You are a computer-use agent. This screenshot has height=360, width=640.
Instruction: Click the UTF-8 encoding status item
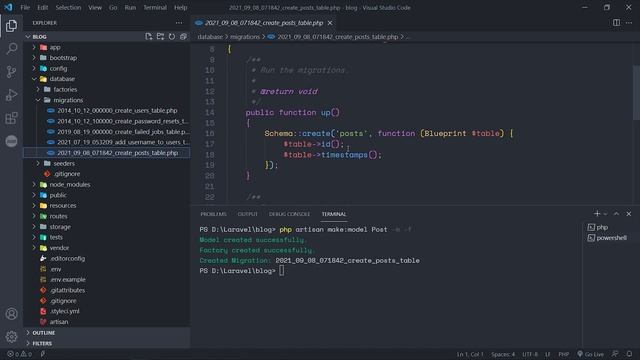[x=530, y=354]
